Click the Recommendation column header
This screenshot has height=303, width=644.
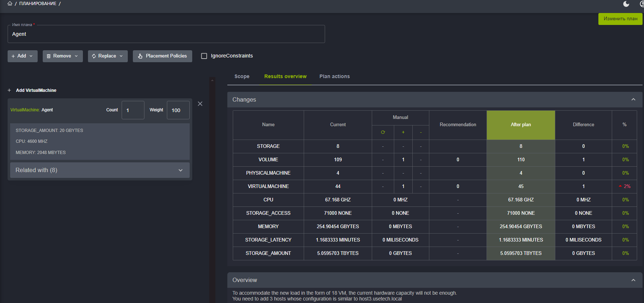click(458, 125)
